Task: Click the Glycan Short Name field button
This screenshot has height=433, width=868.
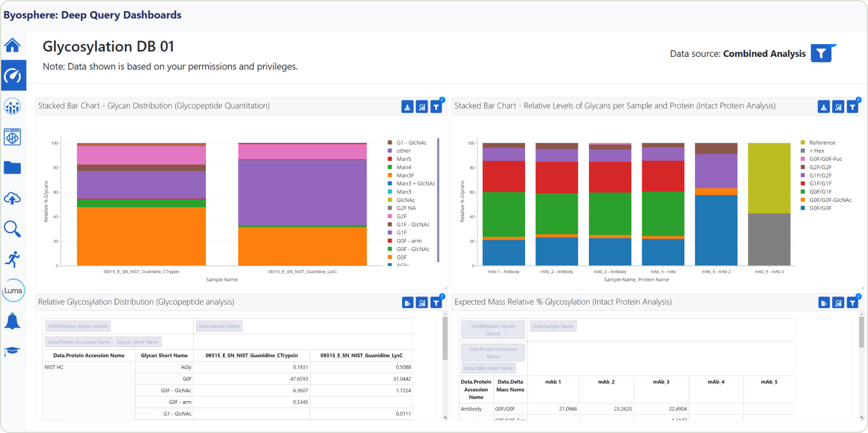Action: [138, 342]
